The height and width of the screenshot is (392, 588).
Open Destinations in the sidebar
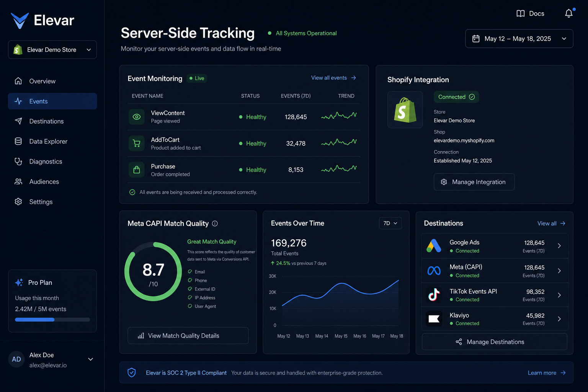[52, 121]
